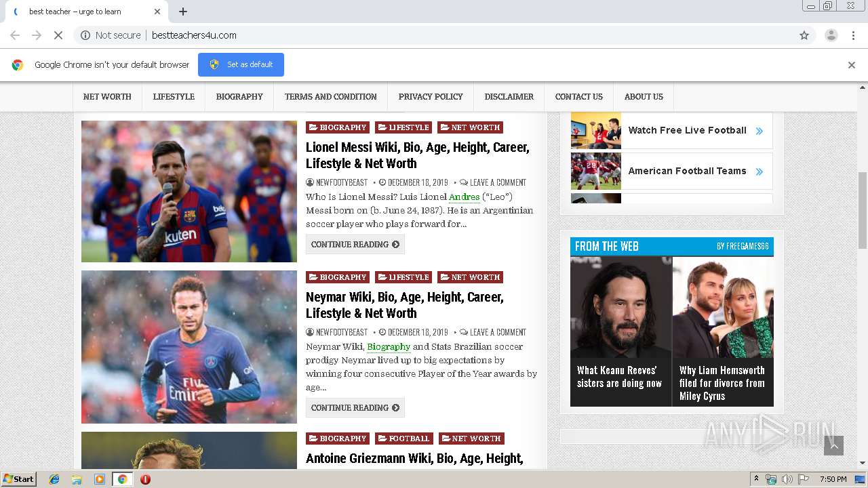Screen dimensions: 868x488
Task: Click the address bar URL
Action: 194,35
